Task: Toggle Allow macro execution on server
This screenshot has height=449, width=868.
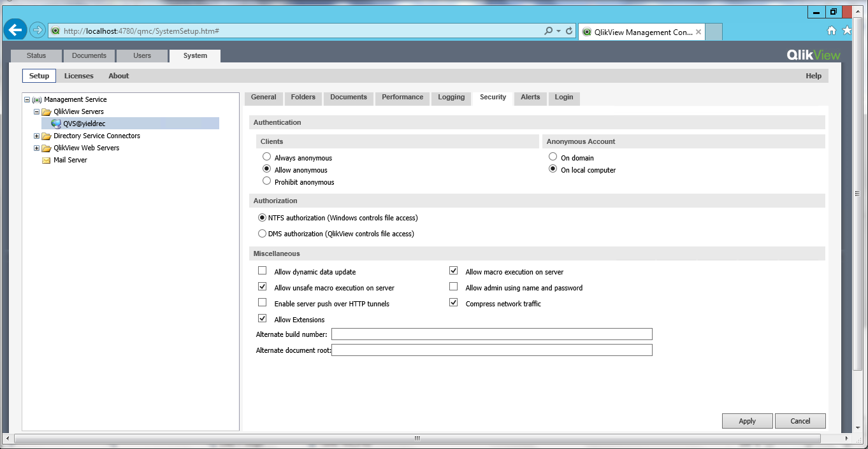Action: point(453,271)
